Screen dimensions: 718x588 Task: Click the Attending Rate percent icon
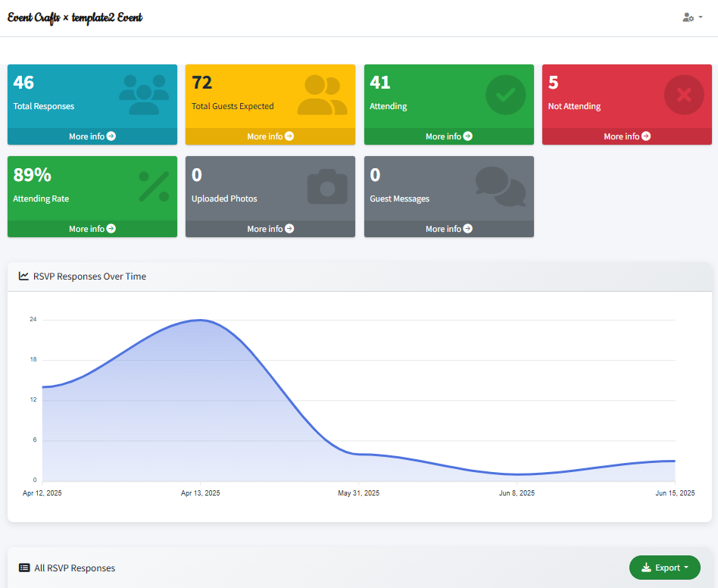(154, 186)
